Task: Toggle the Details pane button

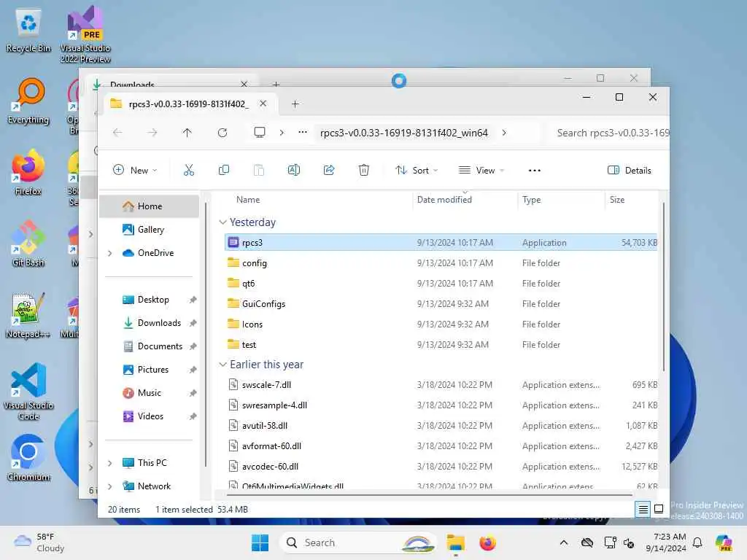Action: [x=630, y=171]
